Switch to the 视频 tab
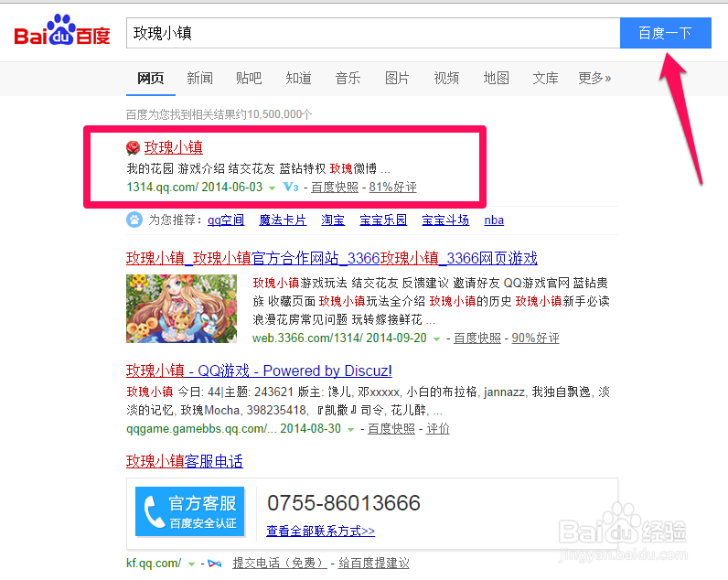 click(x=446, y=78)
